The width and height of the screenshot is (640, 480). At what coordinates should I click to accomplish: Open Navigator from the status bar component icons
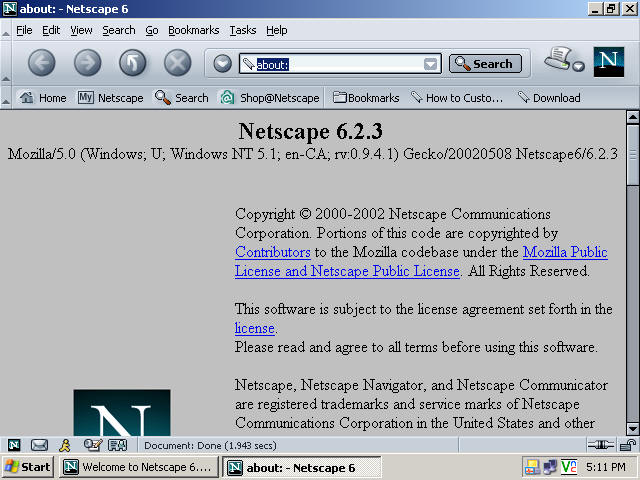pos(14,445)
